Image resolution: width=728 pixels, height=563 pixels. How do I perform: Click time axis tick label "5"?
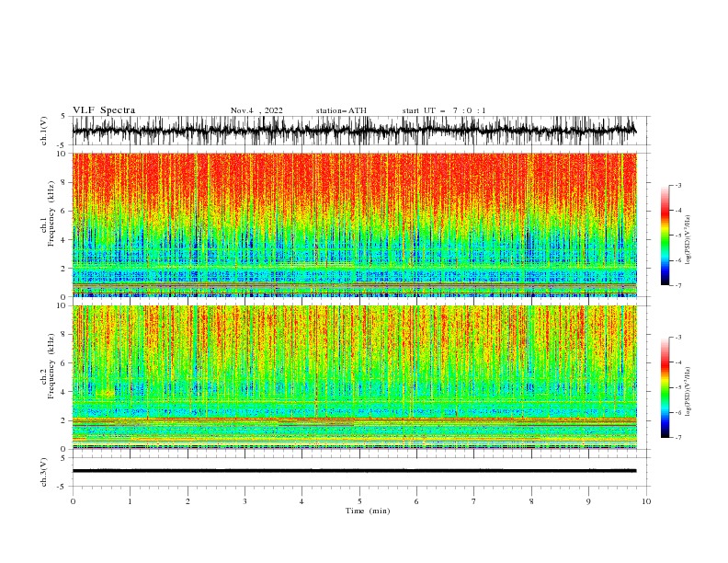pos(359,501)
